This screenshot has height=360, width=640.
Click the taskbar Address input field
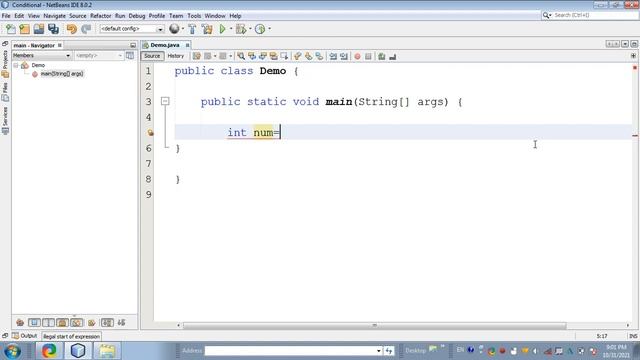[293, 351]
